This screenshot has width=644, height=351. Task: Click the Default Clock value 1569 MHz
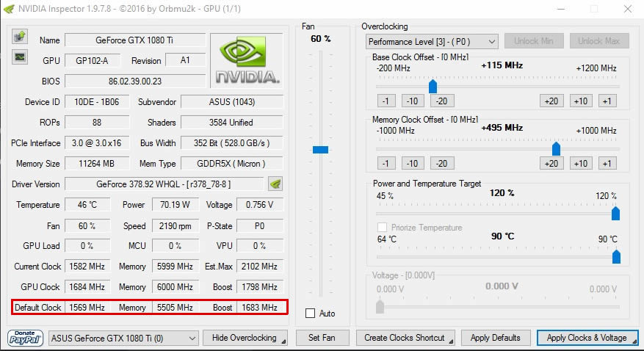point(87,307)
